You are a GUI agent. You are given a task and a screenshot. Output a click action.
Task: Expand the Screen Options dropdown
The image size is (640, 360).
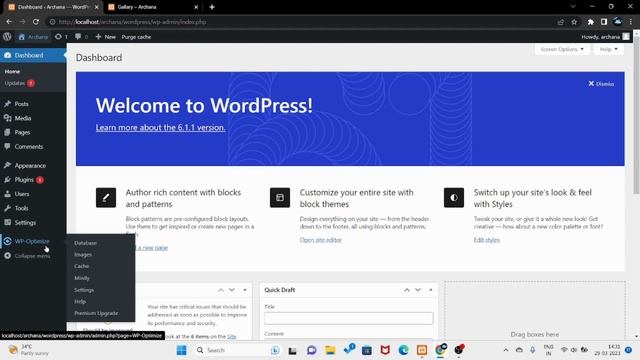tap(562, 49)
